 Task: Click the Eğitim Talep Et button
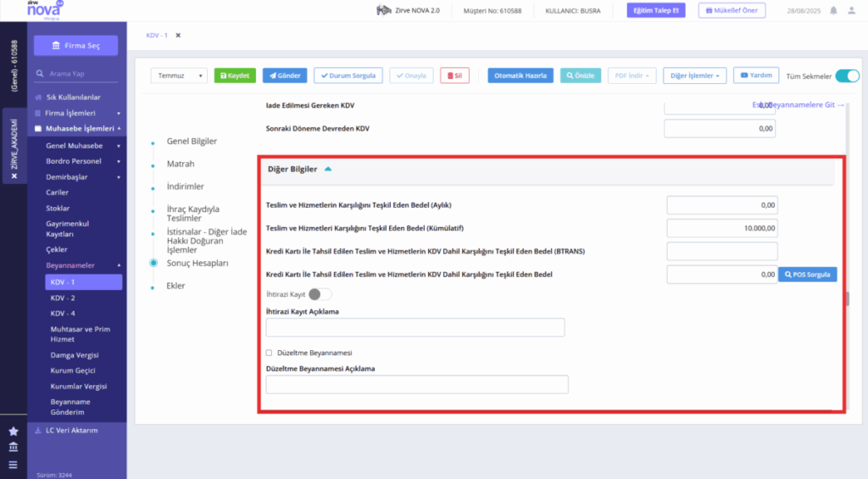coord(656,10)
